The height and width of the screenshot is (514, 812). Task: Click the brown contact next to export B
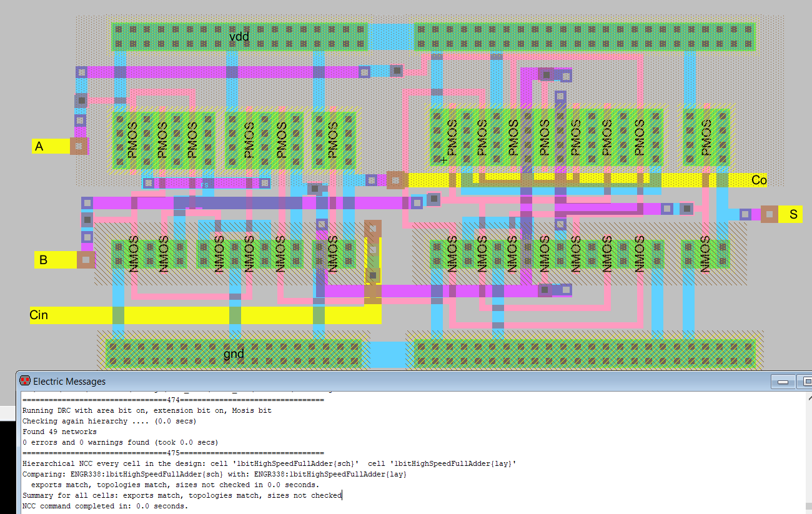86,260
